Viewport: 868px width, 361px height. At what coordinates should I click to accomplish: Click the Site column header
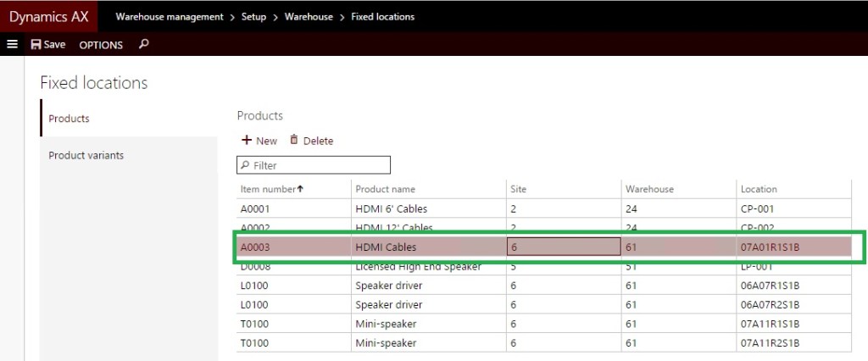pyautogui.click(x=518, y=189)
